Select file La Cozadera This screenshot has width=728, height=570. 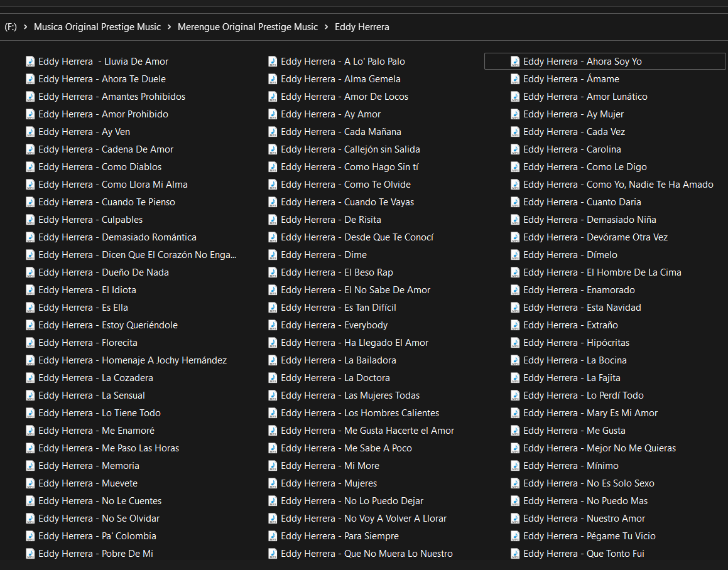coord(90,378)
